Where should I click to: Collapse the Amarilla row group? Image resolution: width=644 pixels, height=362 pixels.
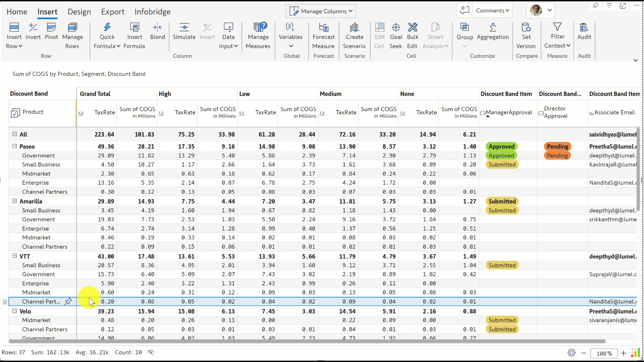pos(14,201)
